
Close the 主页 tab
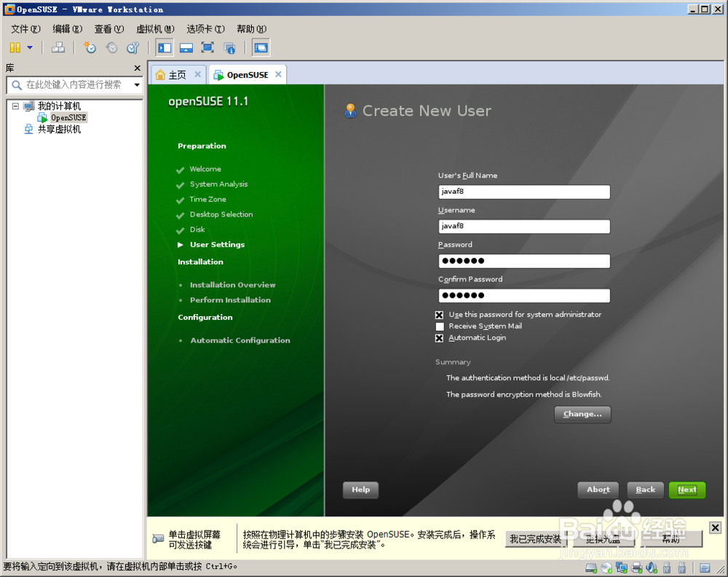tap(198, 74)
